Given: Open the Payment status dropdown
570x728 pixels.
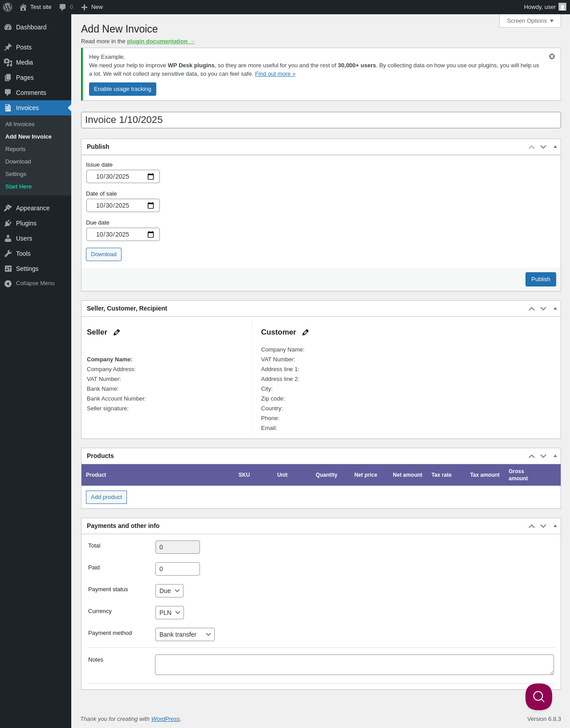Looking at the screenshot, I should [x=169, y=591].
